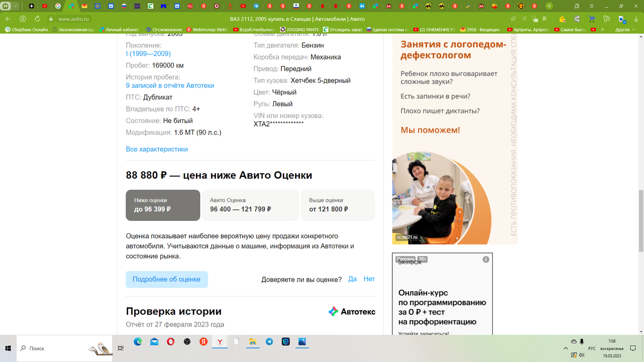
Task: Switch to active Yandex Browser taskbar icon
Action: (x=220, y=342)
